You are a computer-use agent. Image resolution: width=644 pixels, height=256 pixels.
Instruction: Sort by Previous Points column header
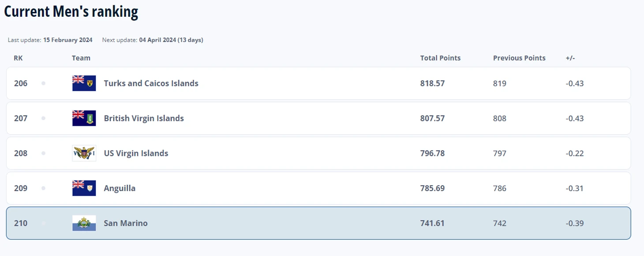519,58
